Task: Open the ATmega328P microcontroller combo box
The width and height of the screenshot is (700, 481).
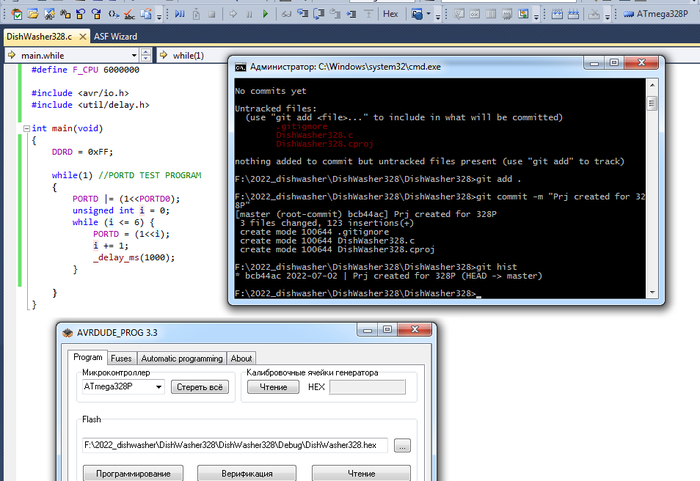Action: coord(123,387)
